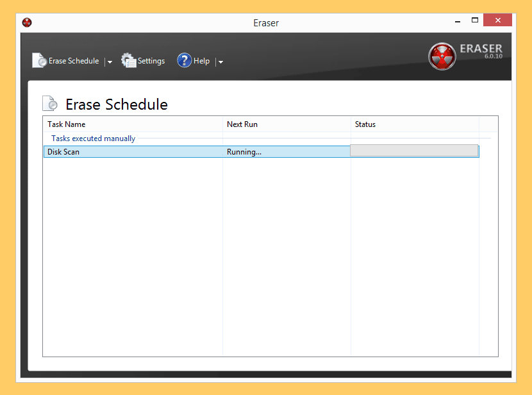Sort by the Next Run column header
The image size is (532, 395).
point(242,124)
